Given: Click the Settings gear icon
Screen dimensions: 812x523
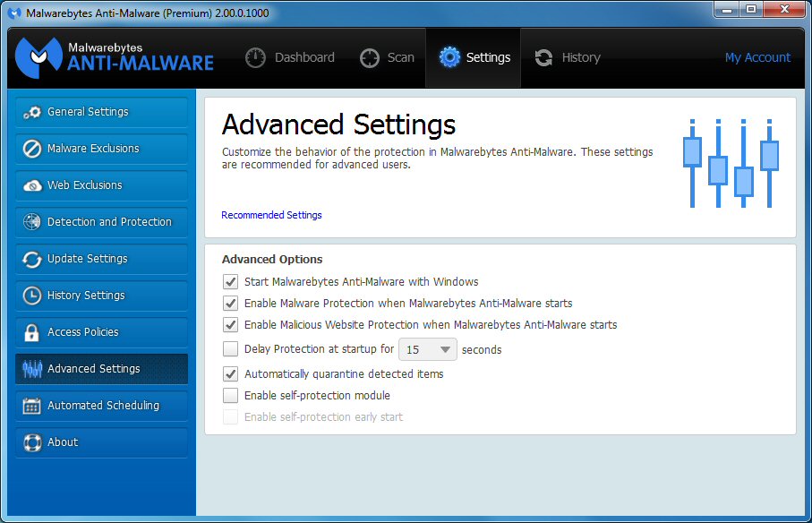Looking at the screenshot, I should pos(449,57).
